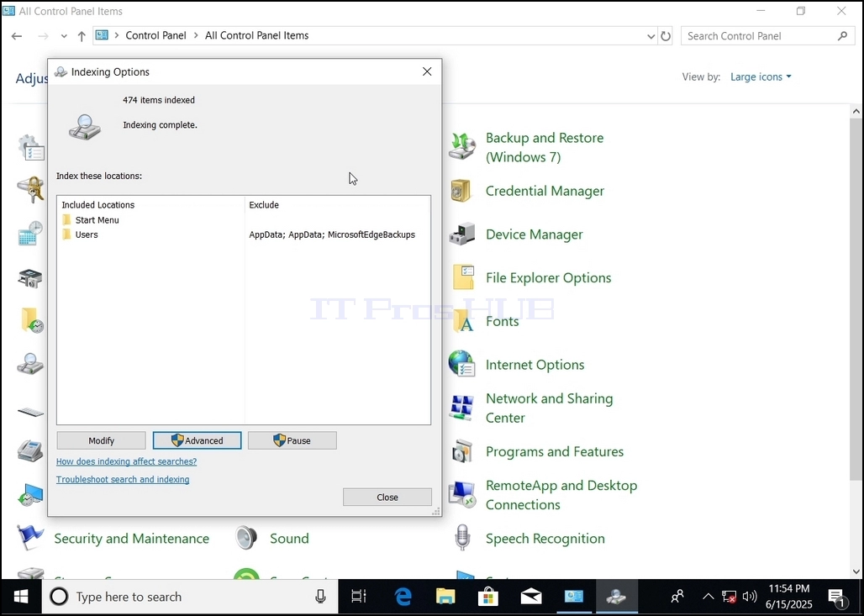Refresh the Control Panel address bar
Image resolution: width=864 pixels, height=616 pixels.
(x=666, y=36)
